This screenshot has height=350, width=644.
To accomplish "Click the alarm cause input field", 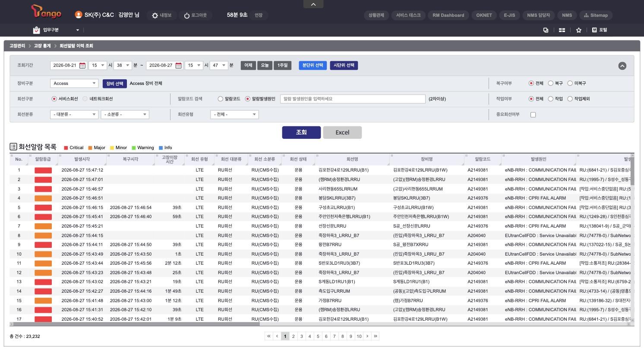I will (x=353, y=99).
